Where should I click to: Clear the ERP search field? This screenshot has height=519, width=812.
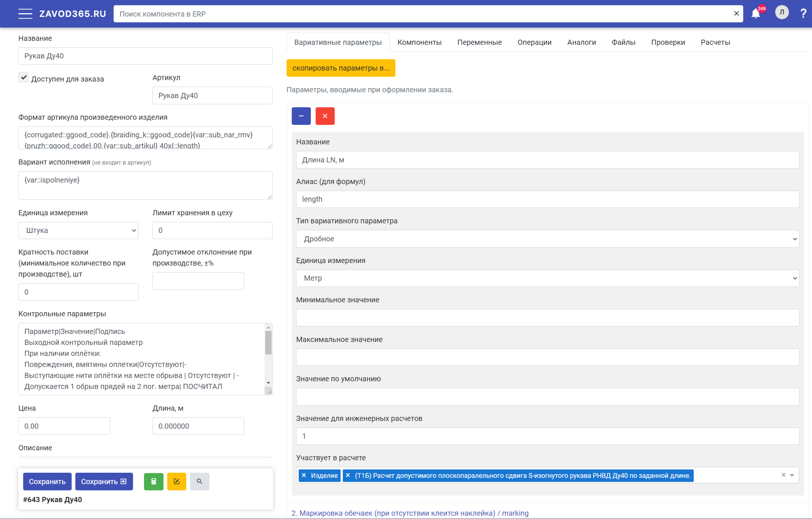(x=737, y=14)
